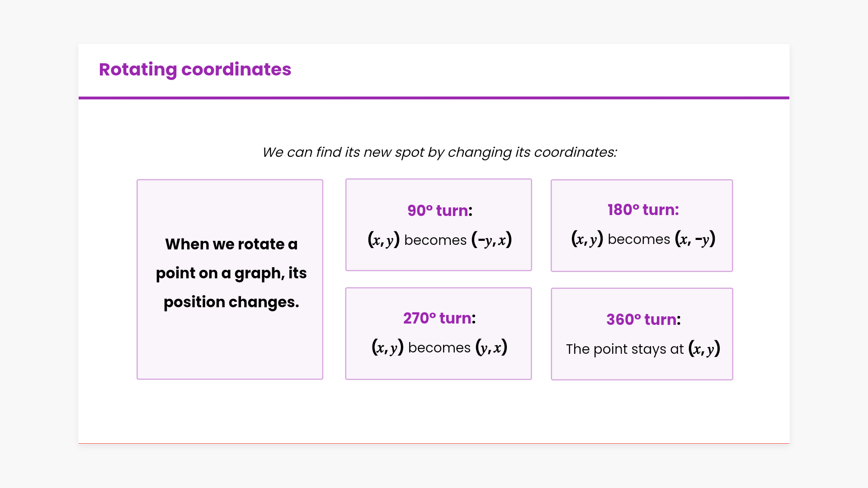The width and height of the screenshot is (868, 488).
Task: Select the 180° turn heading
Action: click(x=643, y=210)
